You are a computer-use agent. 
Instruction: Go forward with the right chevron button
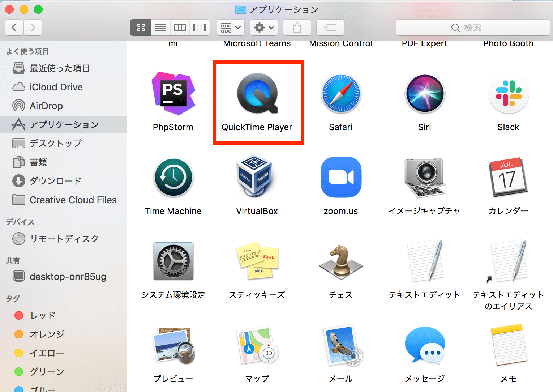pyautogui.click(x=33, y=27)
